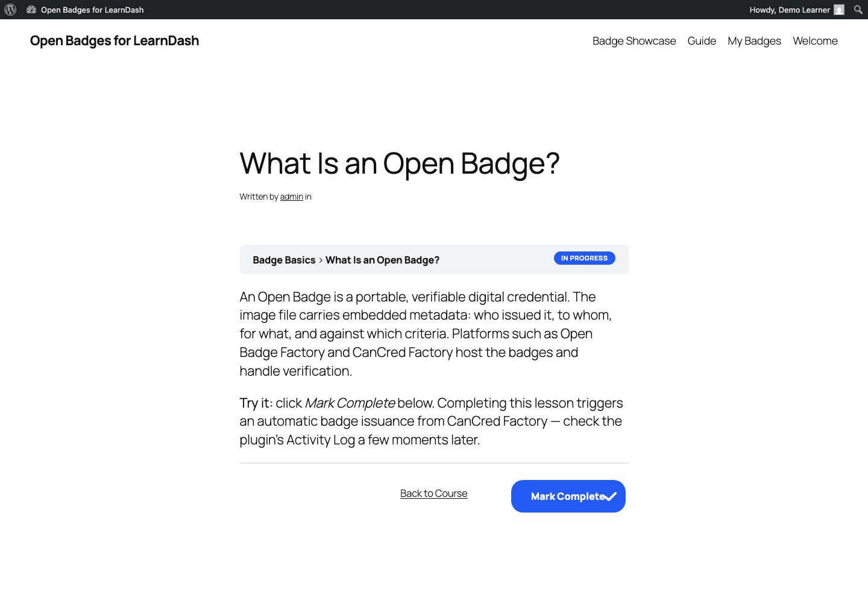Visit the Welcome page
Image resolution: width=868 pixels, height=603 pixels.
point(815,41)
